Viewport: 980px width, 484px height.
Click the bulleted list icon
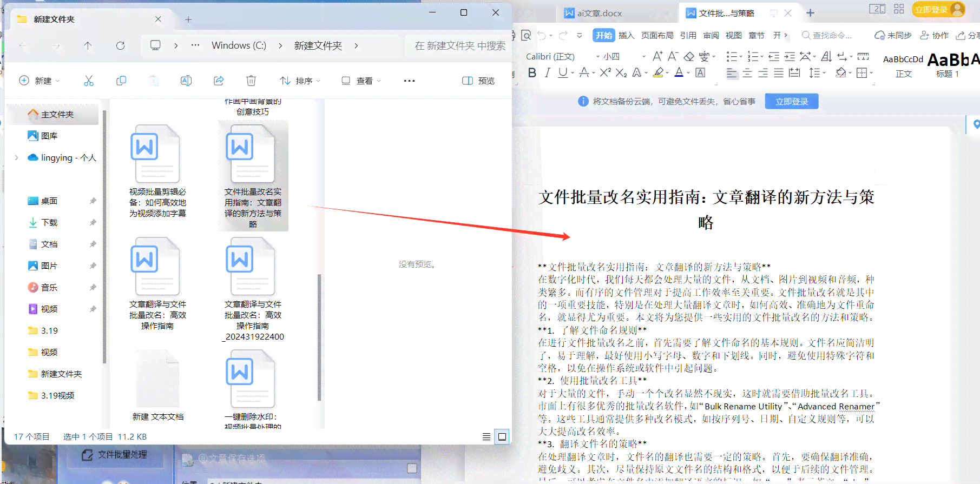point(732,56)
